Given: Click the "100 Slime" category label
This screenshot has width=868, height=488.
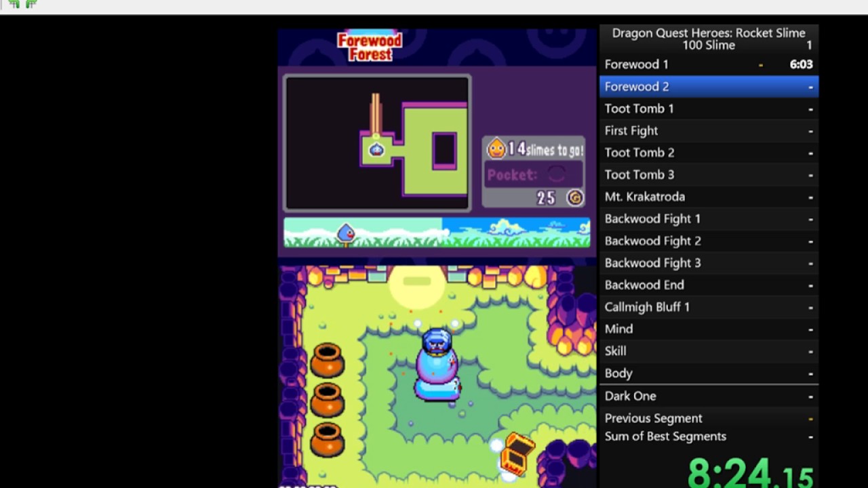Looking at the screenshot, I should pos(709,45).
